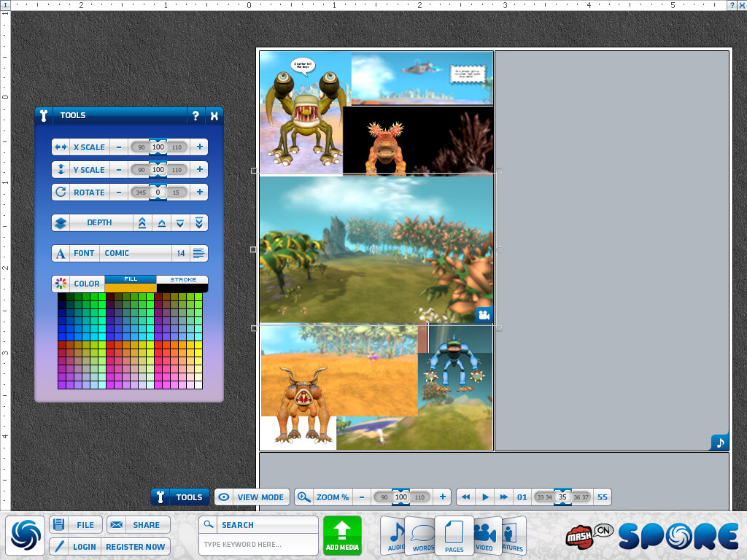Increase X Scale with plus button
747x560 pixels.
tap(200, 147)
